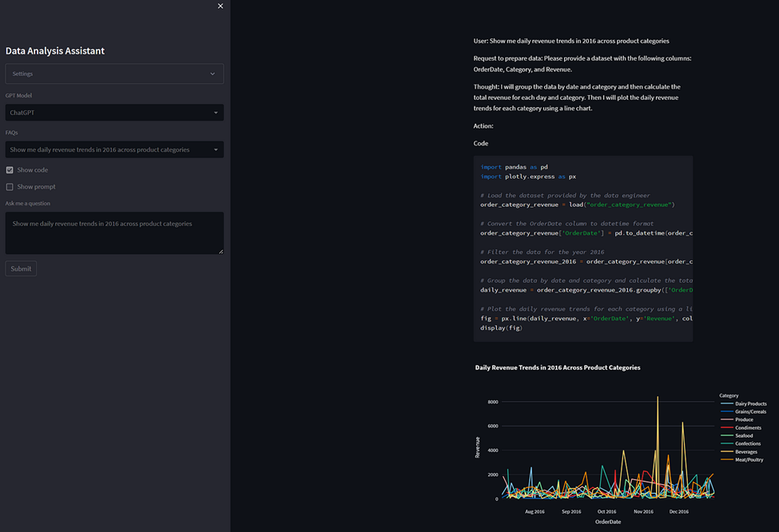
Task: Click the resize handle of the question text area
Action: click(221, 252)
